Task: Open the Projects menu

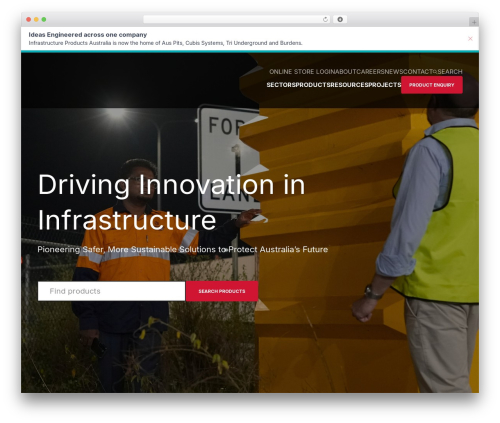Action: click(x=385, y=85)
